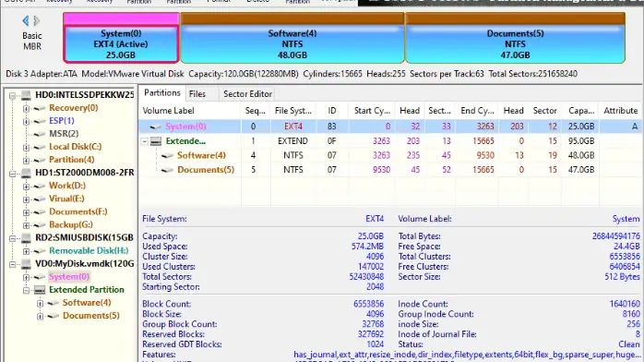Select System(0) under VD0 in tree

pos(69,276)
